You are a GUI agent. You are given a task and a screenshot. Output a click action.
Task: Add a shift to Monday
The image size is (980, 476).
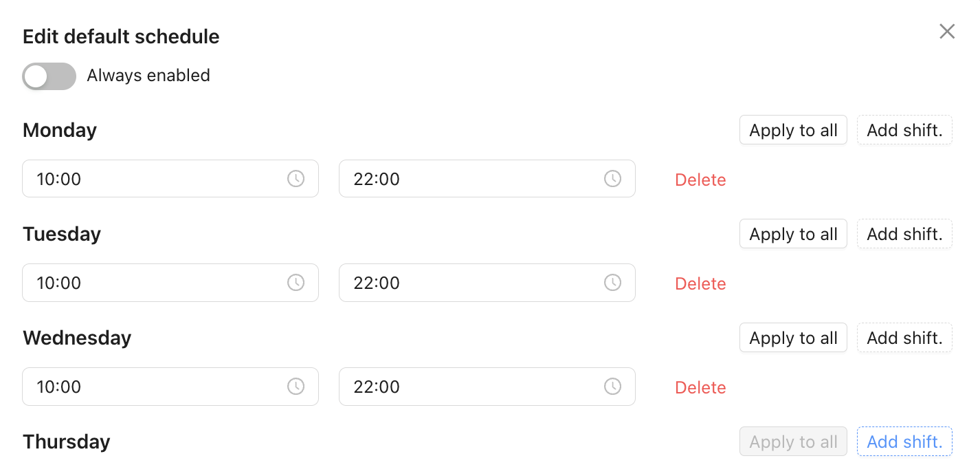(x=904, y=130)
